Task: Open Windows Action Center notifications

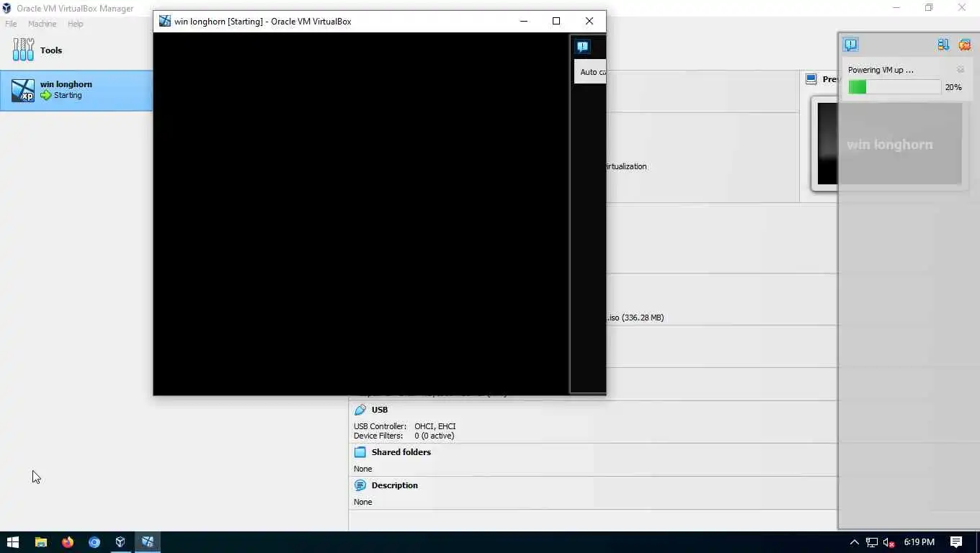Action: coord(956,542)
